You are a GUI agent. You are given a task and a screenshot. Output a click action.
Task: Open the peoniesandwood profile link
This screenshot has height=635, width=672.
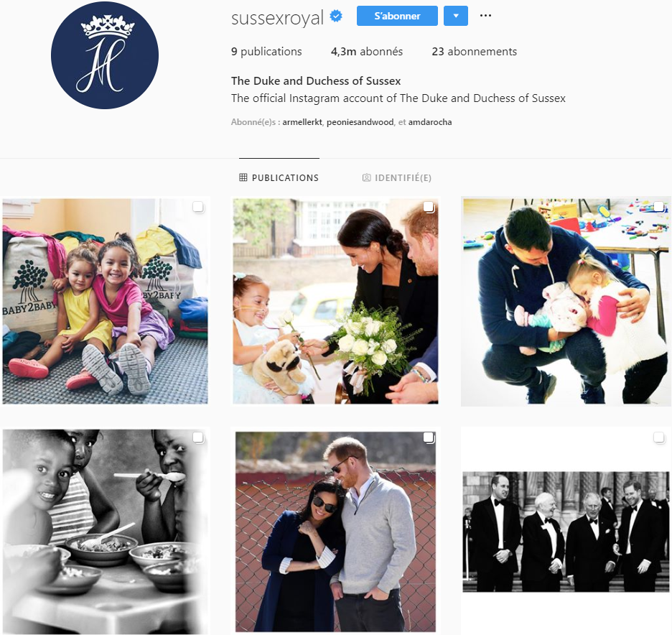click(x=360, y=122)
